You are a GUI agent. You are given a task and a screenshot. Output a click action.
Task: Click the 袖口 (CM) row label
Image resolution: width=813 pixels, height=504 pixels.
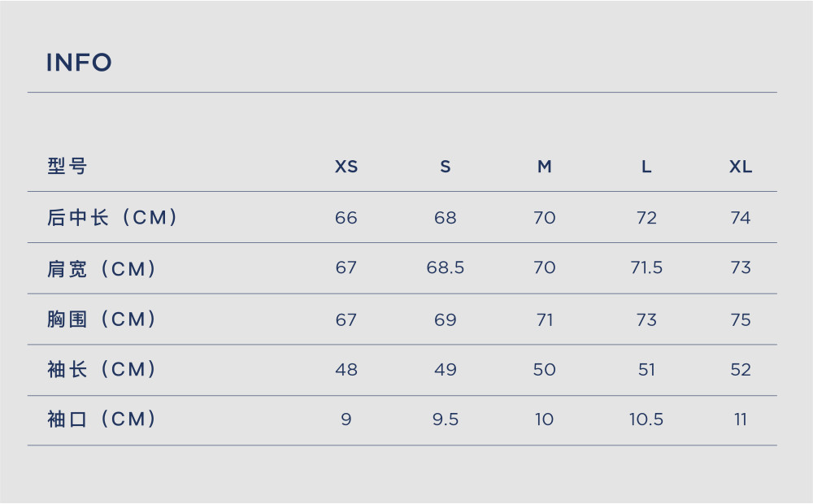tap(102, 419)
